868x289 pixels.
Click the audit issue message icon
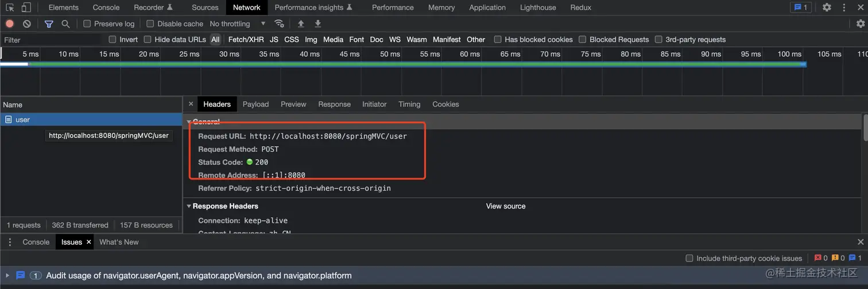click(x=21, y=275)
